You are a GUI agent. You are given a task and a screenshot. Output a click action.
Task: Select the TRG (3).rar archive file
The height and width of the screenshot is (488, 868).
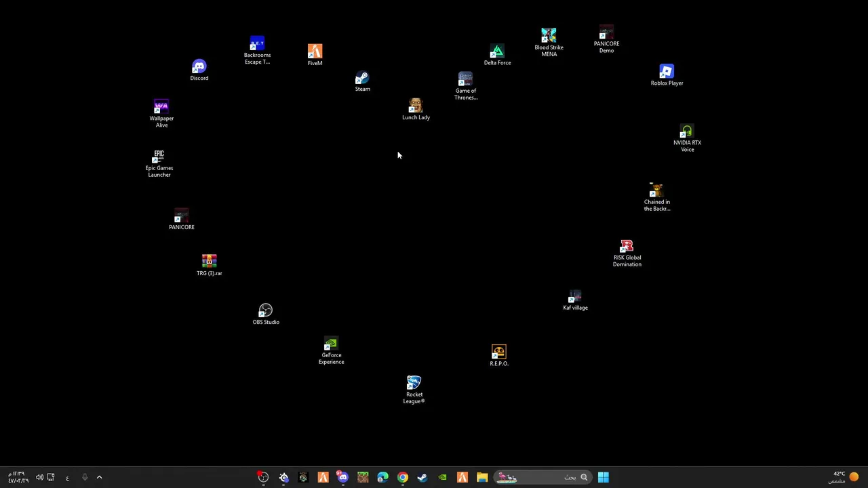coord(209,265)
